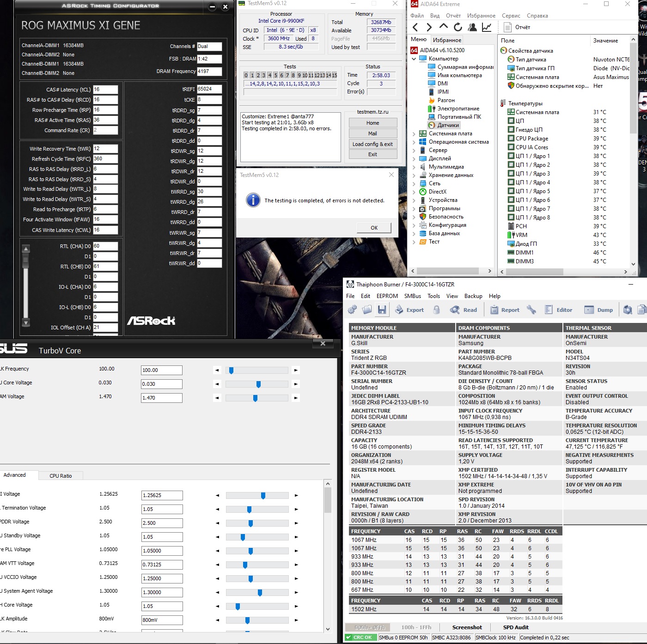The image size is (647, 644).
Task: Toggle test number 7 box in TestMem5
Action: click(x=287, y=75)
